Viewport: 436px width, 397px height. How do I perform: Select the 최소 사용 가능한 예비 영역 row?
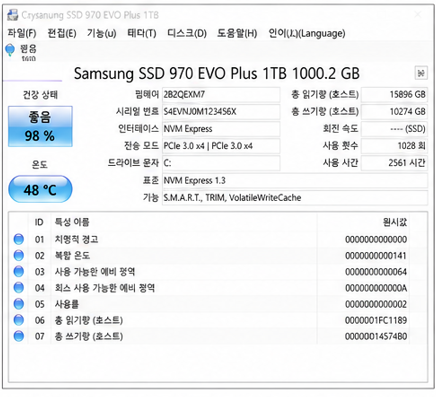click(209, 288)
